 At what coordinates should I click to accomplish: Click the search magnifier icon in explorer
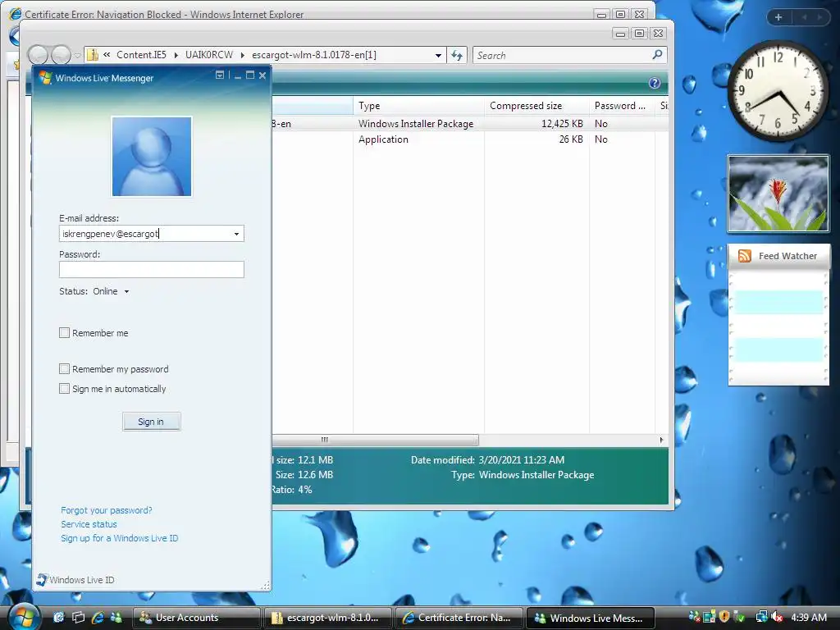pyautogui.click(x=657, y=55)
